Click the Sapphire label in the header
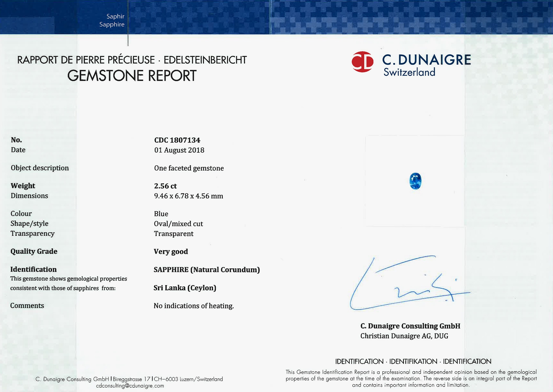 coord(112,24)
